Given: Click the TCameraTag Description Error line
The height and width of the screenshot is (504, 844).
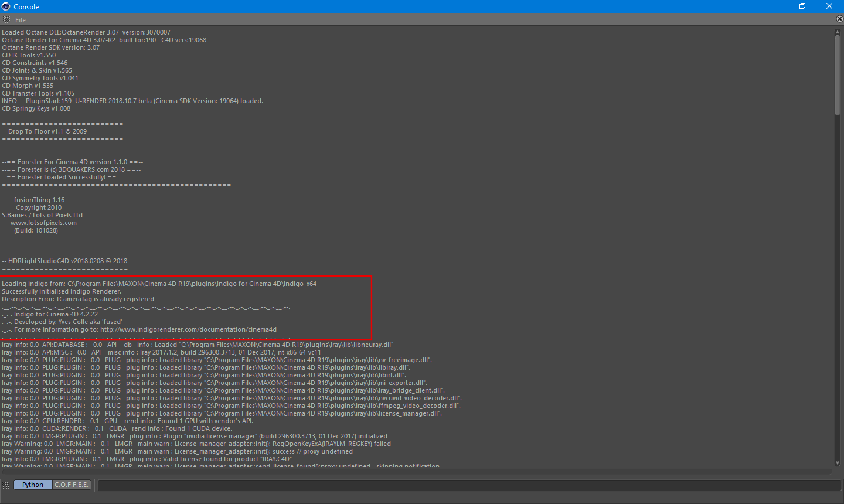Looking at the screenshot, I should pos(78,299).
